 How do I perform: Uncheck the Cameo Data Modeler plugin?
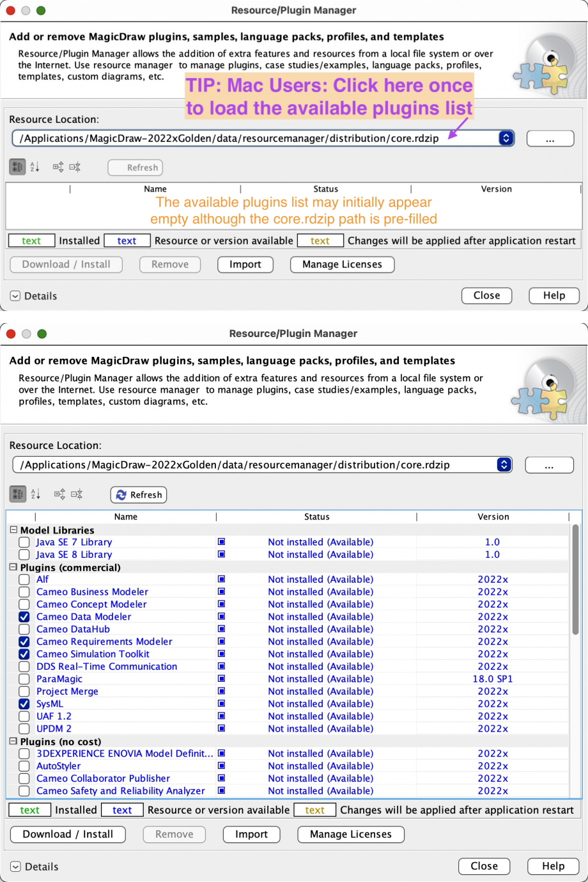coord(24,617)
